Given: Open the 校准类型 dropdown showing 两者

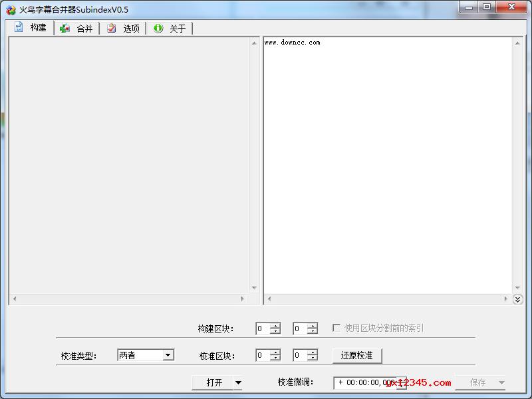Looking at the screenshot, I should [x=146, y=355].
